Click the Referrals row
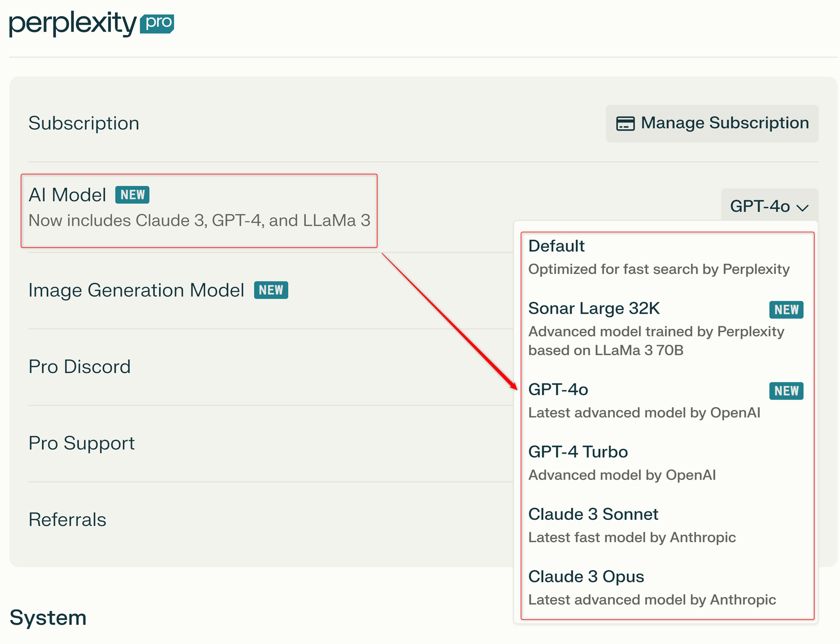The width and height of the screenshot is (840, 644). point(68,520)
